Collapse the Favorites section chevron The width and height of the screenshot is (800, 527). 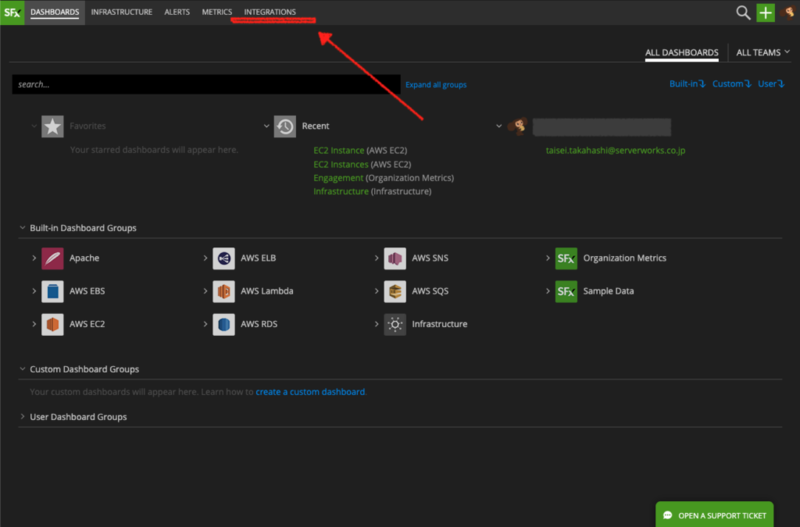tap(34, 126)
